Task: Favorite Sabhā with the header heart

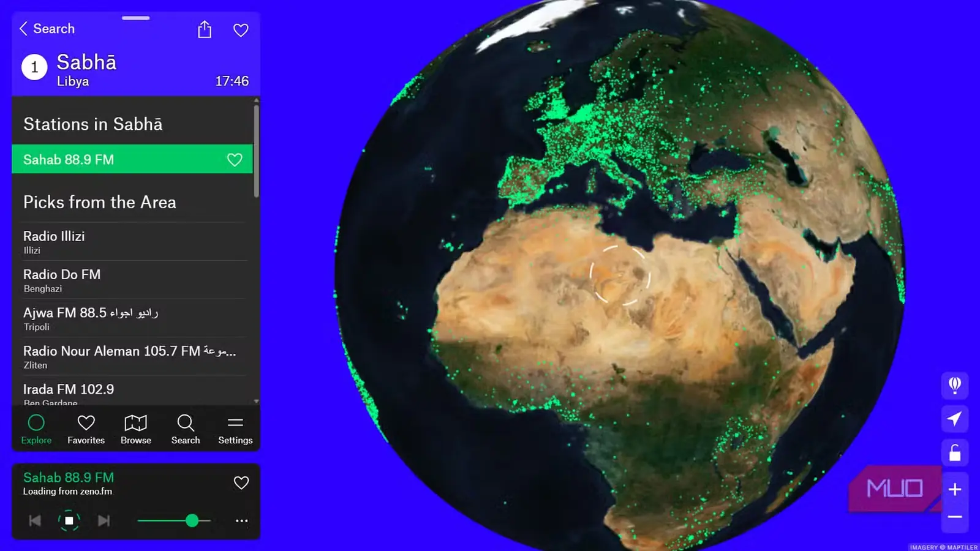Action: coord(241,30)
